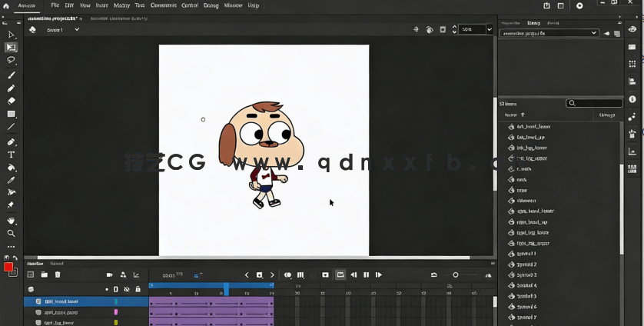
Task: Click the stage rotation stepper arrows
Action: 454,29
